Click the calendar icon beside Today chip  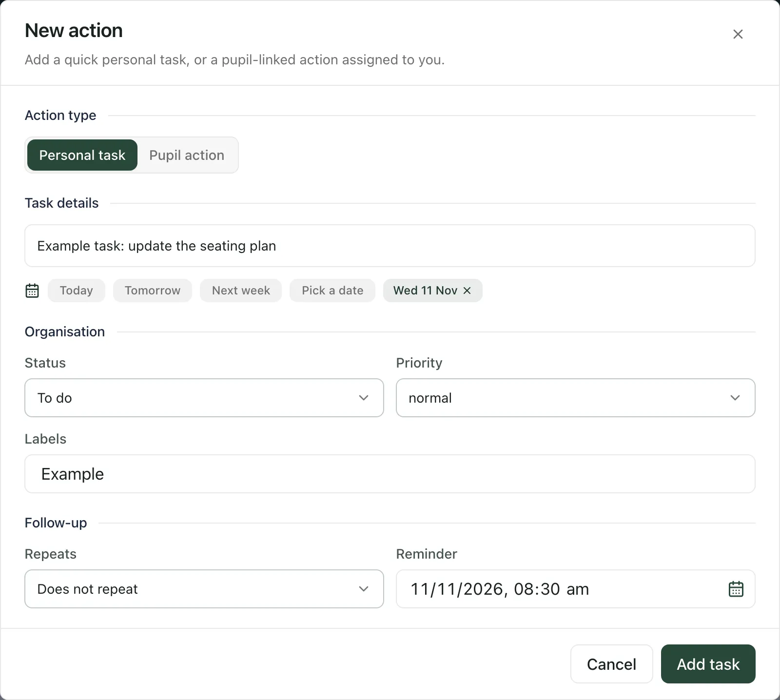[32, 291]
